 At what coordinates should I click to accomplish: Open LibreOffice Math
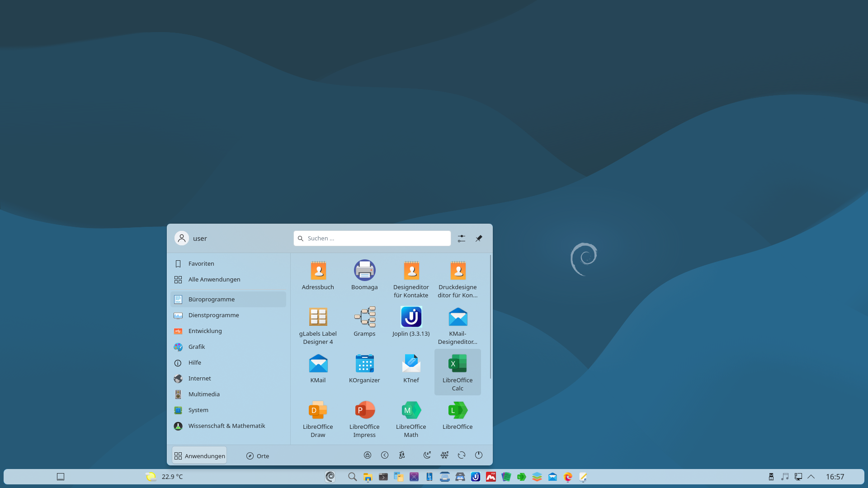[x=411, y=418]
